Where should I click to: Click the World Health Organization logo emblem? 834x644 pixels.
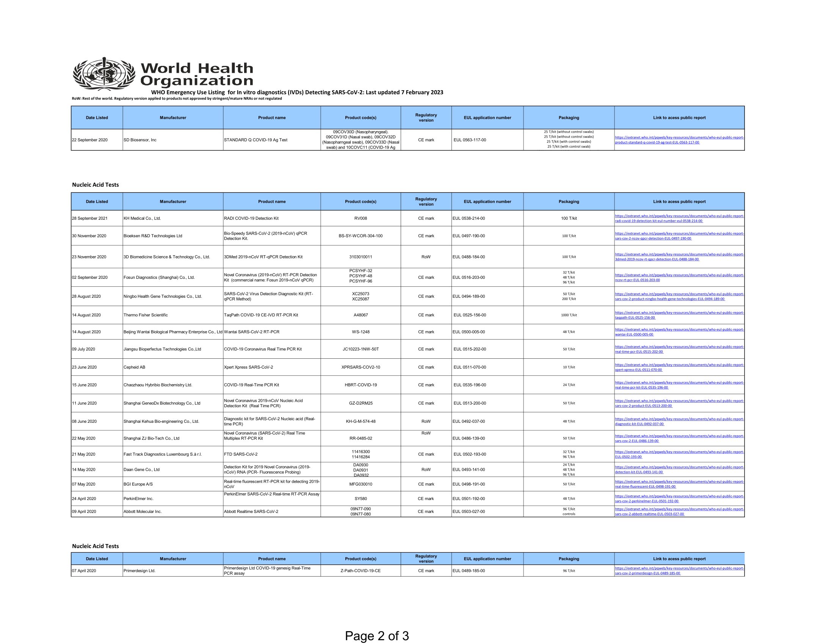coord(104,73)
